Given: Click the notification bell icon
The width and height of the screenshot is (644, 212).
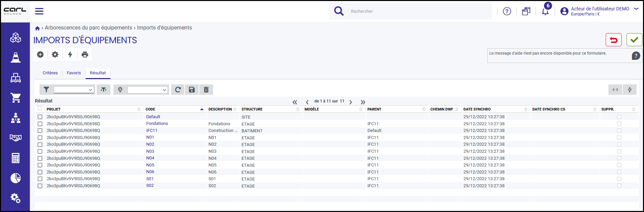Looking at the screenshot, I should pos(545,12).
